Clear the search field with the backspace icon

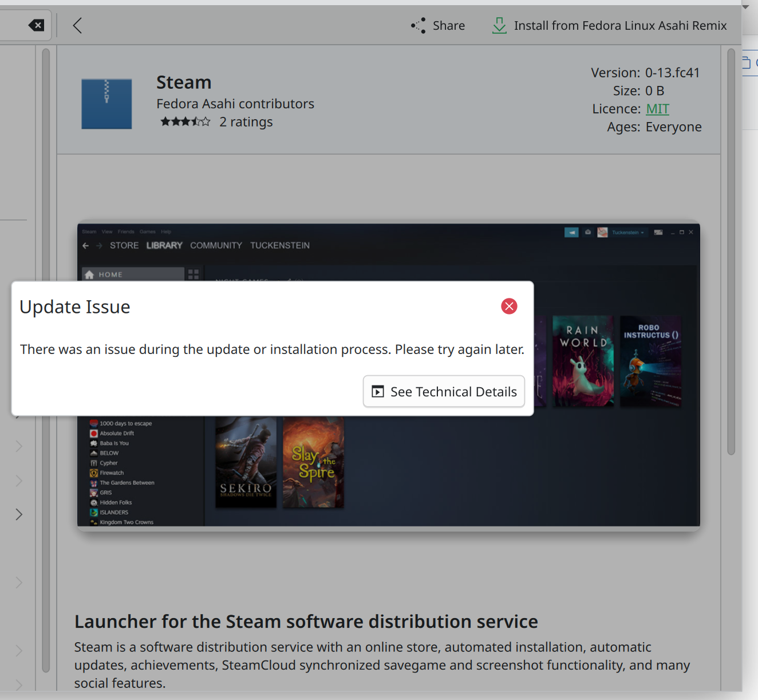point(36,25)
